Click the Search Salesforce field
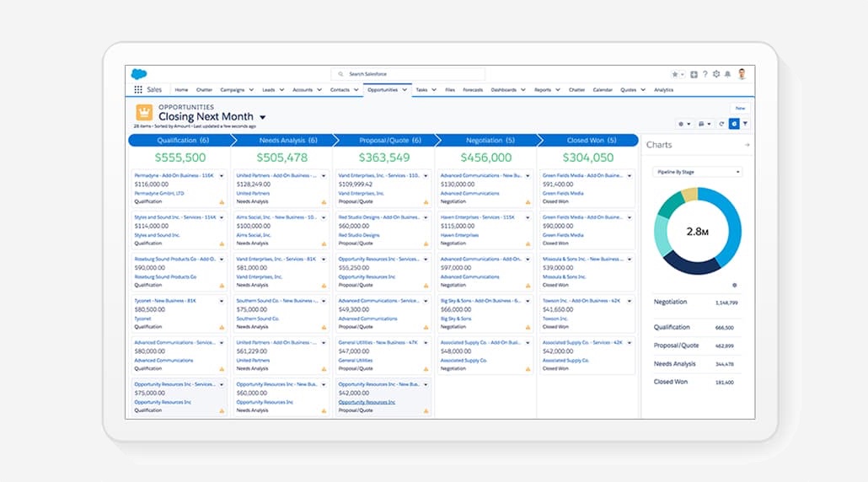Image resolution: width=868 pixels, height=482 pixels. coord(408,74)
